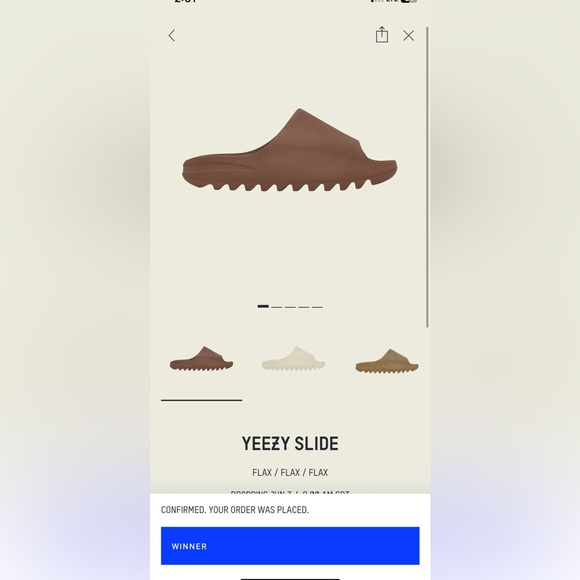Click the large Yeezy Slide product image
The image size is (580, 580).
tap(290, 150)
